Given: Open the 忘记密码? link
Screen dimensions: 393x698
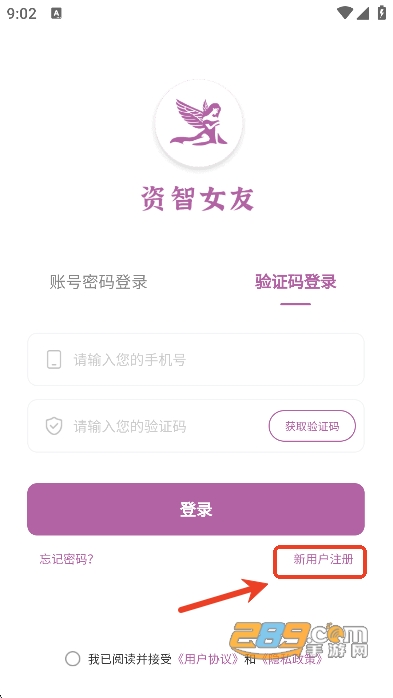Looking at the screenshot, I should [x=66, y=559].
